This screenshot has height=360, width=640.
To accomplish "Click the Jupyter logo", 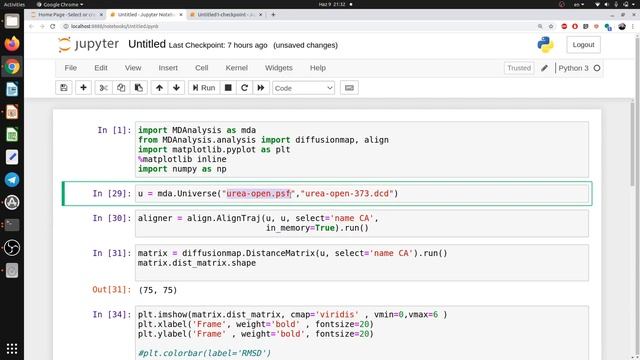I will coord(89,44).
